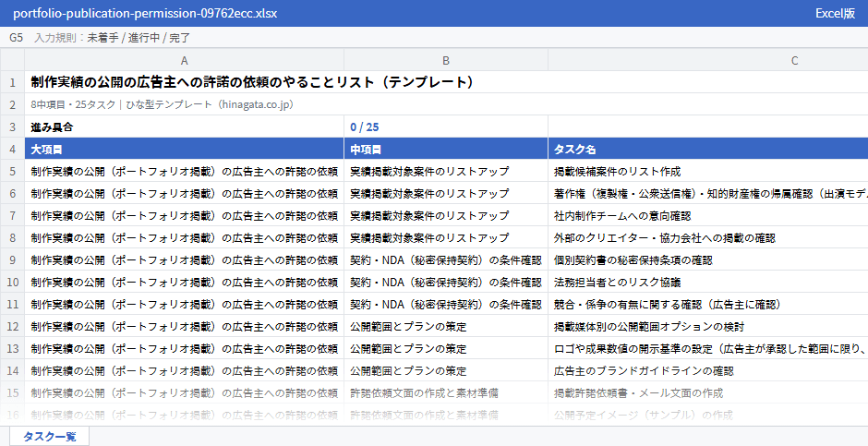Click the 大項目 column header cell
The image size is (868, 446).
185,150
